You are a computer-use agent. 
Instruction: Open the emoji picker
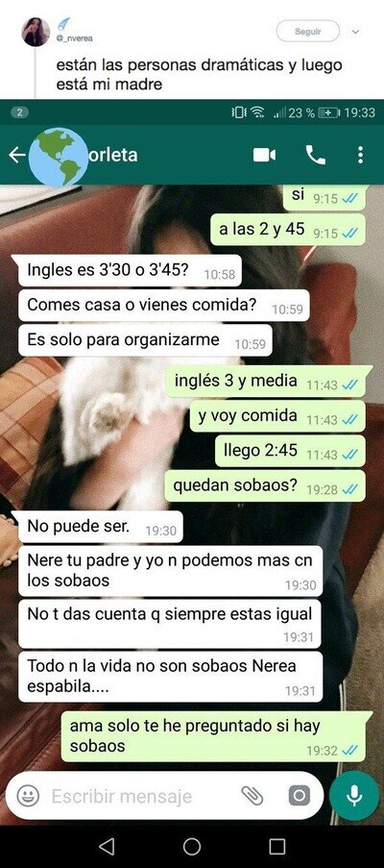[x=28, y=797]
